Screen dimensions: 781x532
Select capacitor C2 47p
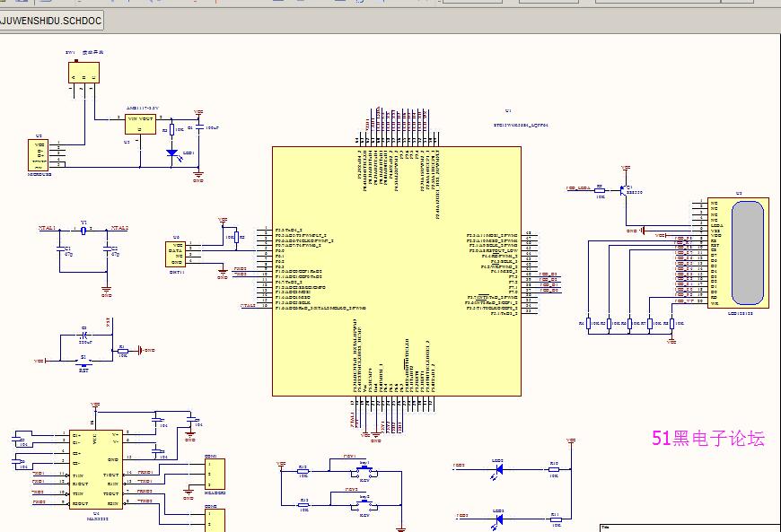107,248
